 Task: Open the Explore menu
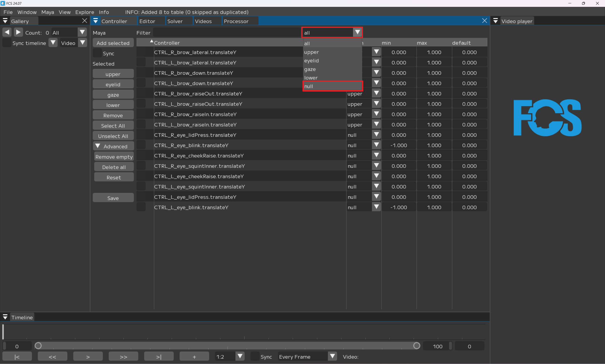pos(85,12)
